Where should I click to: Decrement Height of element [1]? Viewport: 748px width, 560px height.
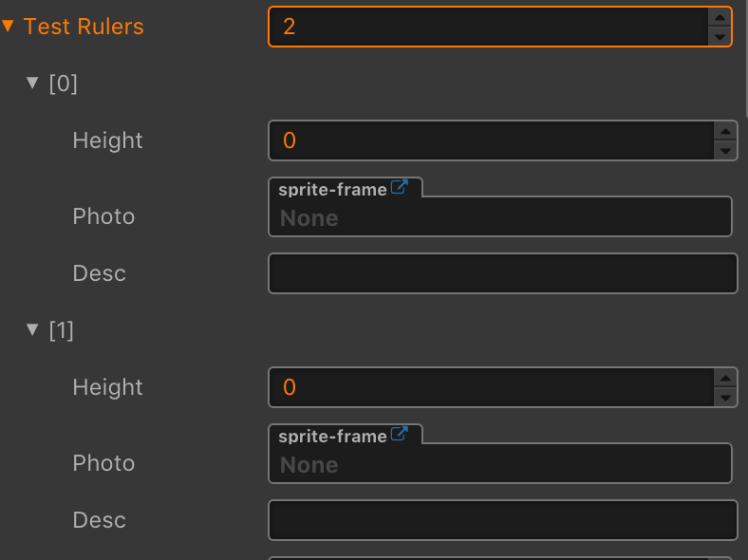click(x=726, y=397)
